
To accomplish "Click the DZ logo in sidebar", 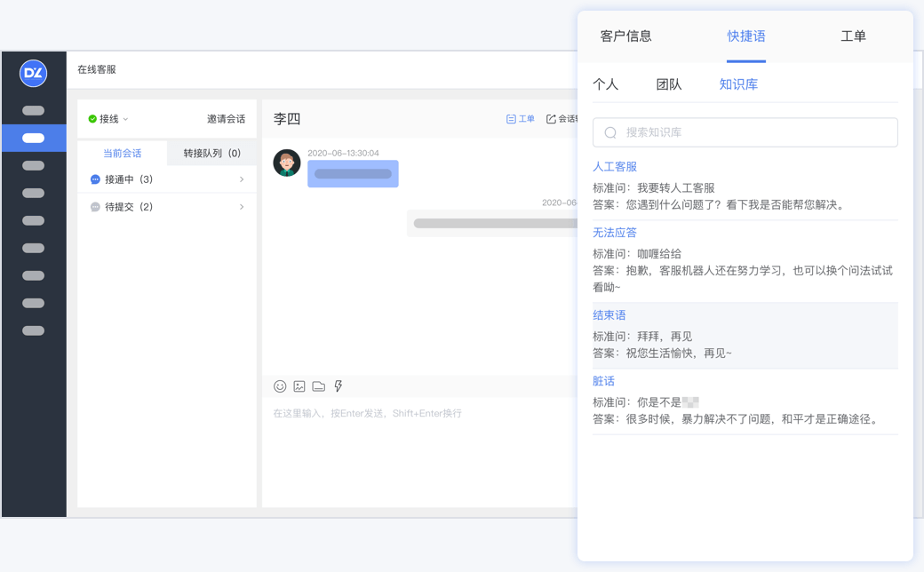I will [x=34, y=74].
